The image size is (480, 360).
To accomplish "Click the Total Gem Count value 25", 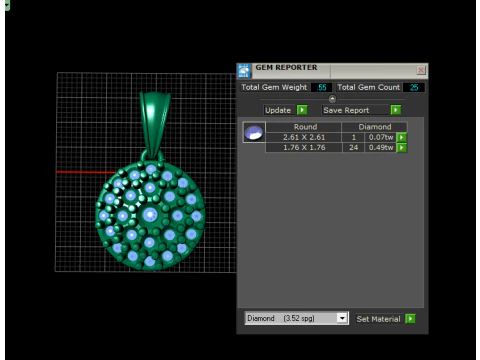I will click(x=414, y=87).
